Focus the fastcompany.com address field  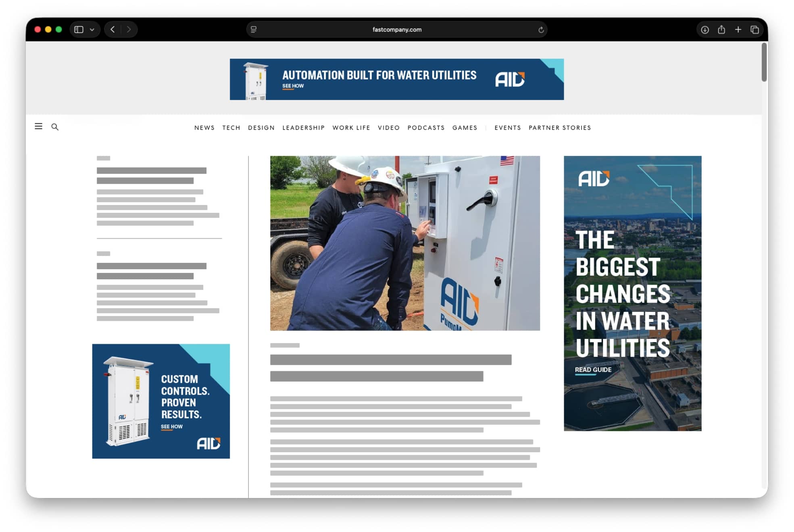pos(397,29)
